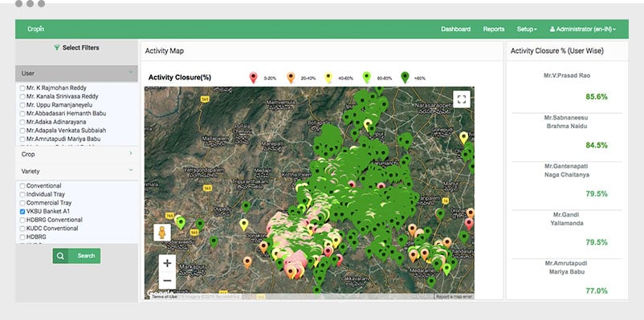Click Mr.Sabnaneesu Brahma Naidu entry
Viewport: 644px width, 320px height.
tap(566, 122)
